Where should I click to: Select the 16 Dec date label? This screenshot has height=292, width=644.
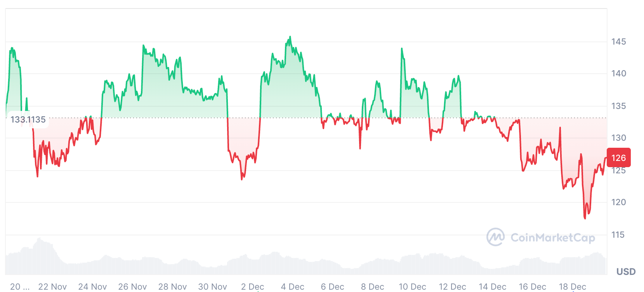[x=532, y=287]
